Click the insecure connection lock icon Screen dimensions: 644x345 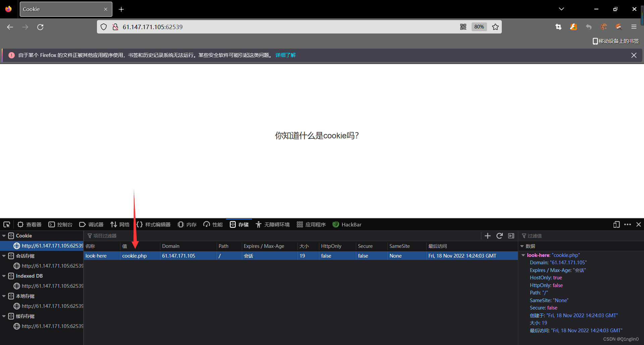click(x=115, y=27)
